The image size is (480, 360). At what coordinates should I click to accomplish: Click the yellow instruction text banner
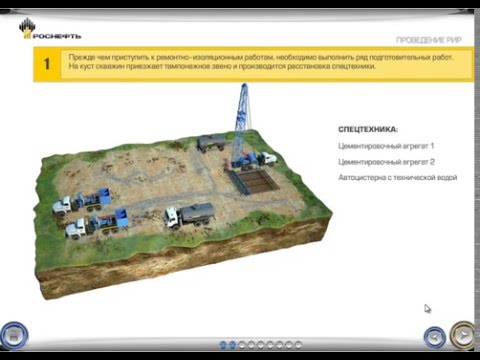(x=267, y=64)
